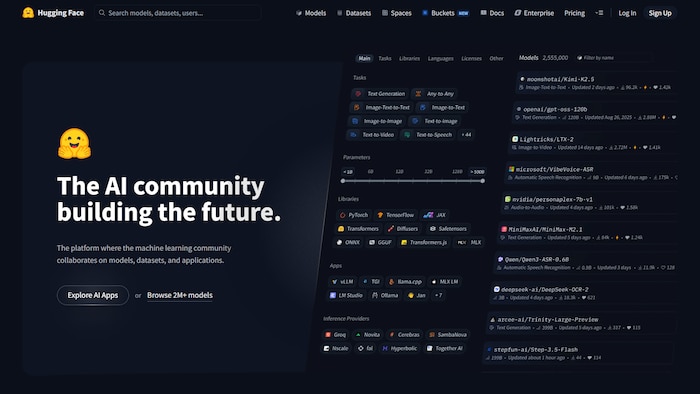
Task: Select the PyTorch library tag
Action: point(354,215)
